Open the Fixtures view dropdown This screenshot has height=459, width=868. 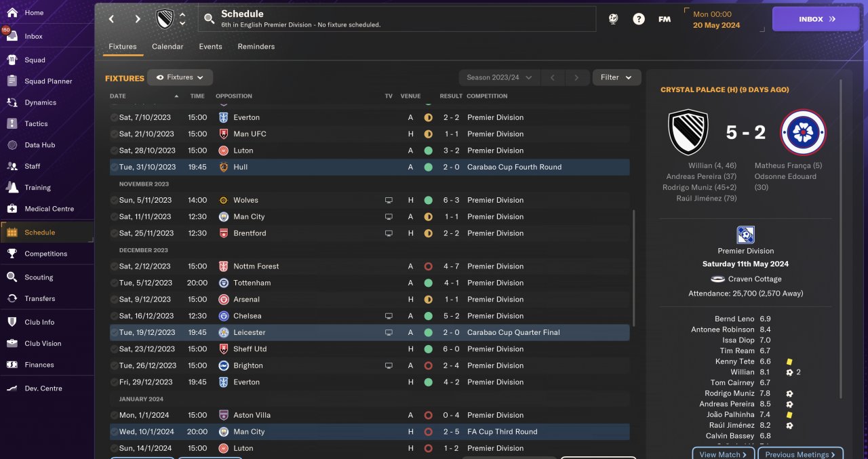pos(180,77)
